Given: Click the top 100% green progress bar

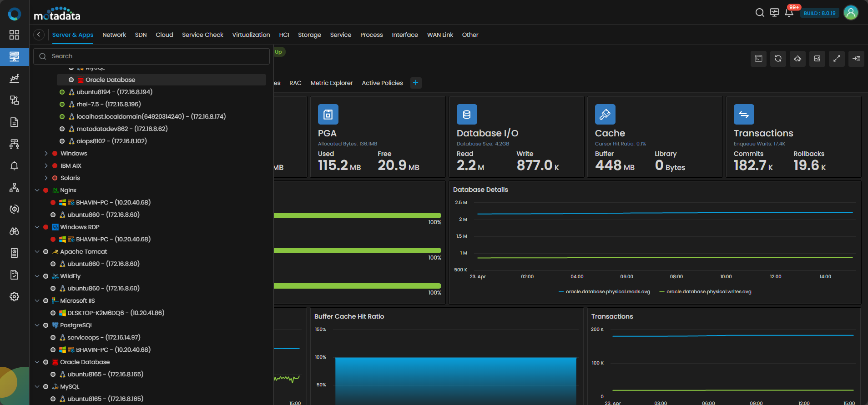Looking at the screenshot, I should tap(358, 215).
